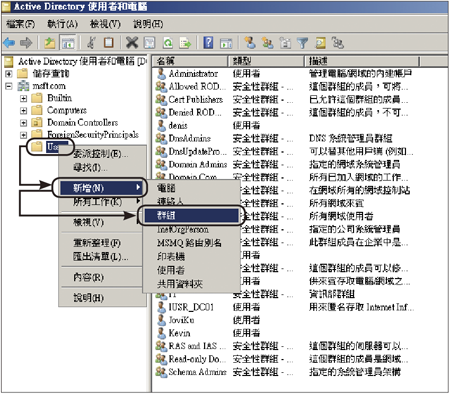Select the RAS and IAS row
Screen dimensions: 450x394
click(282, 346)
